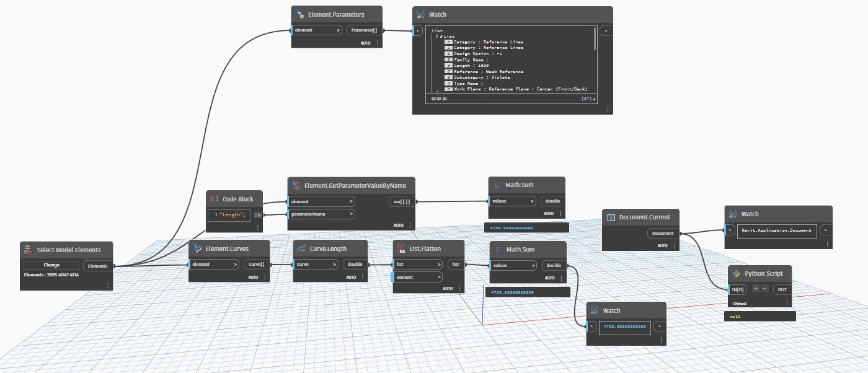Screen dimensions: 868x373
Task: Click the Curve[] output port on Element.Curves
Action: coord(256,264)
